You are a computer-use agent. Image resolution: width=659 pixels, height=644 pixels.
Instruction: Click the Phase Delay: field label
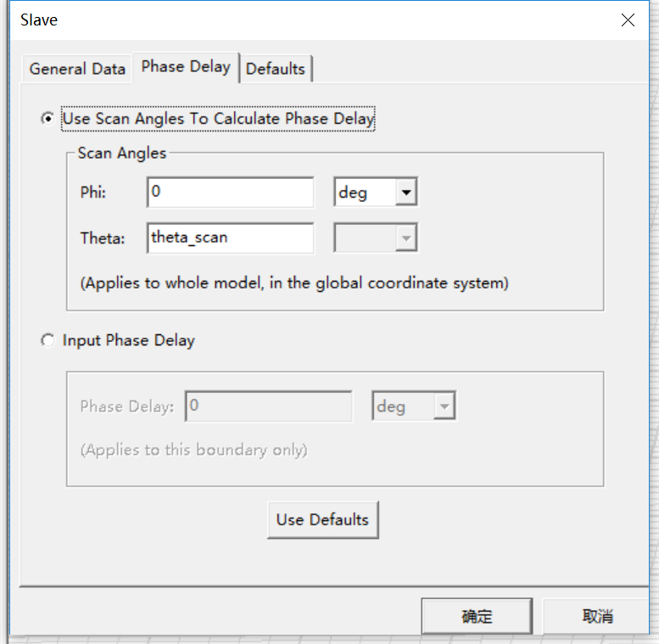pos(127,406)
